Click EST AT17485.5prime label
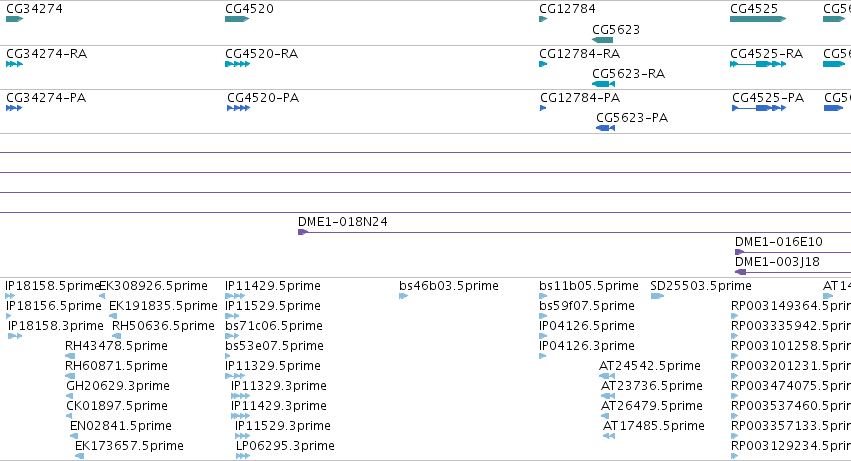 coord(654,426)
